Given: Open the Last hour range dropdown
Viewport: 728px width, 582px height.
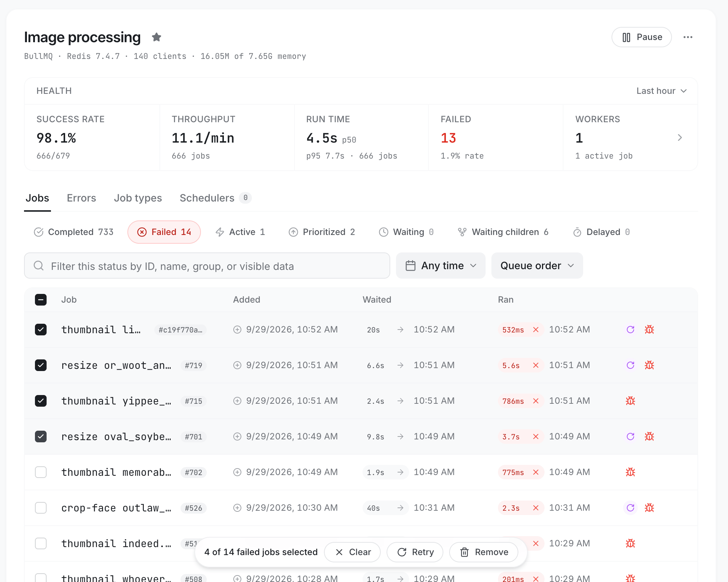Looking at the screenshot, I should point(661,91).
